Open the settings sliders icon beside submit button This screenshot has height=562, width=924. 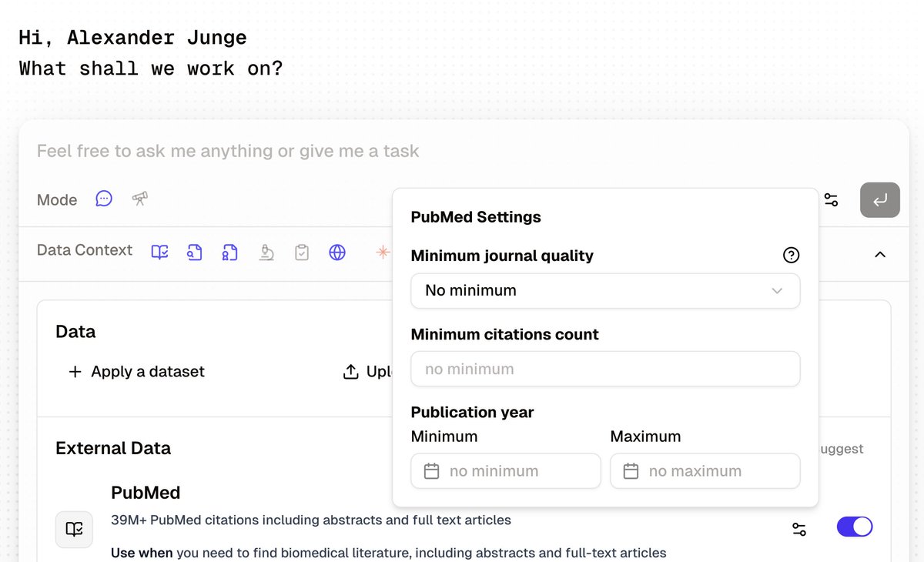[x=831, y=200]
